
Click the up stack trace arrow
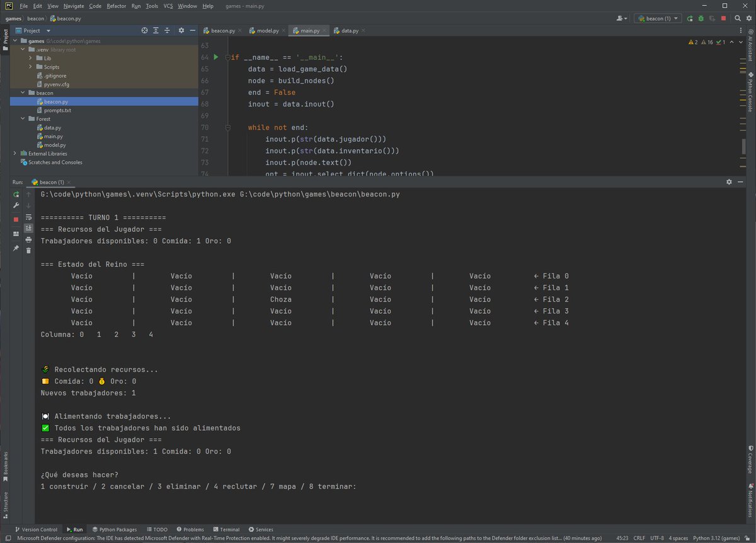pos(28,195)
